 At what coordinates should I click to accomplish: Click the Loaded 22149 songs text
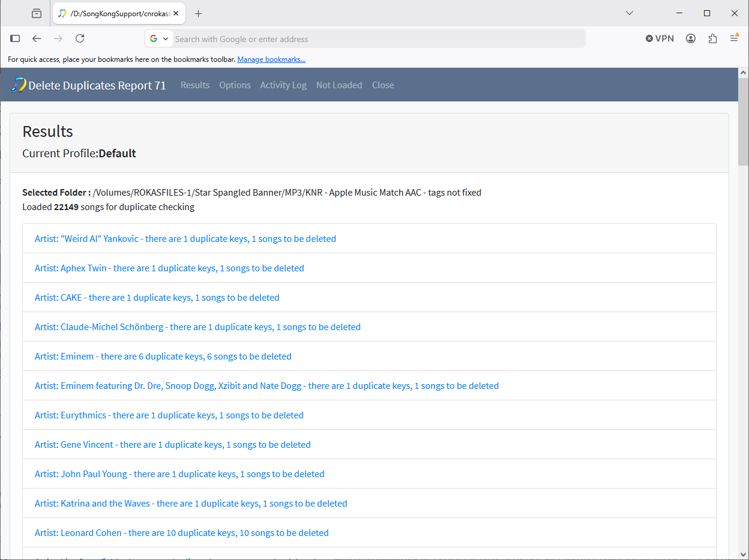108,207
